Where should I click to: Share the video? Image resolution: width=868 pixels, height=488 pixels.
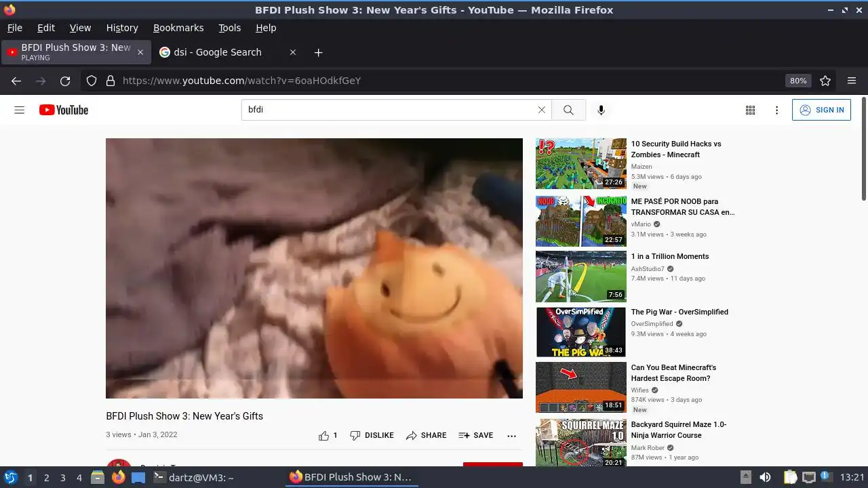(x=426, y=435)
